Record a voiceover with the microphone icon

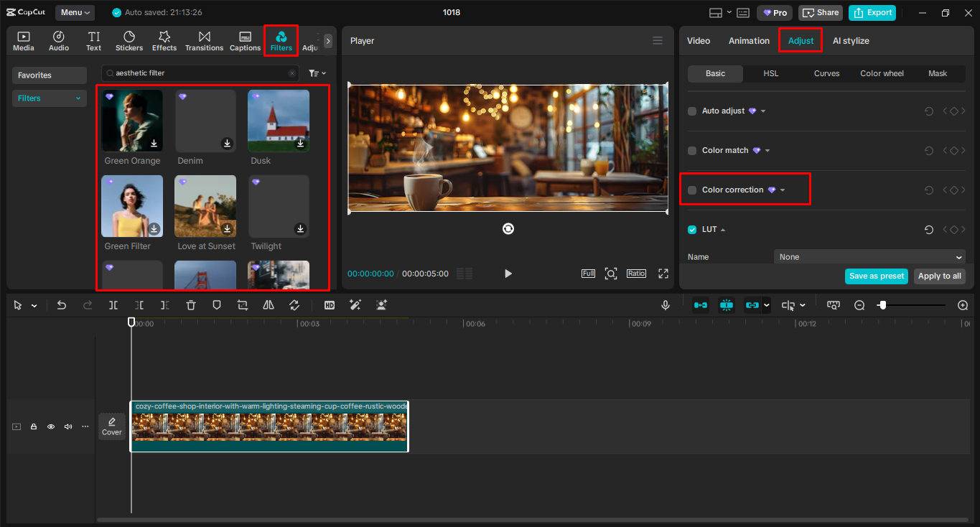[666, 305]
